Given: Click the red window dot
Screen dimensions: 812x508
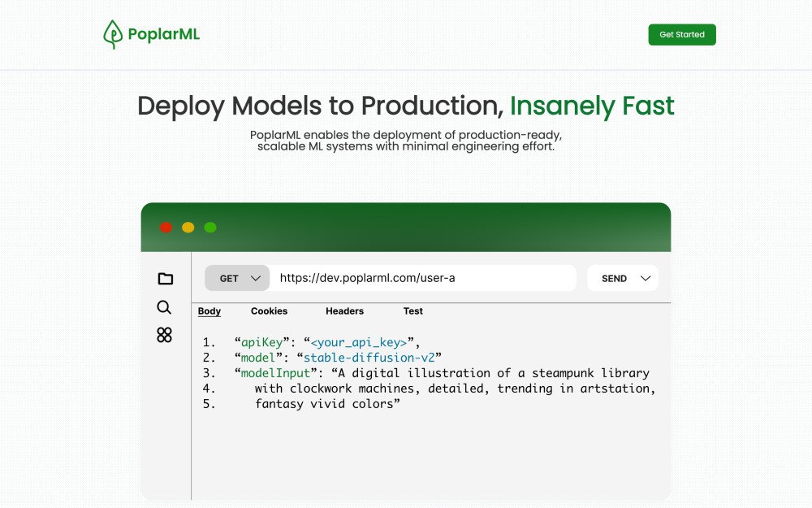Looking at the screenshot, I should tap(166, 228).
